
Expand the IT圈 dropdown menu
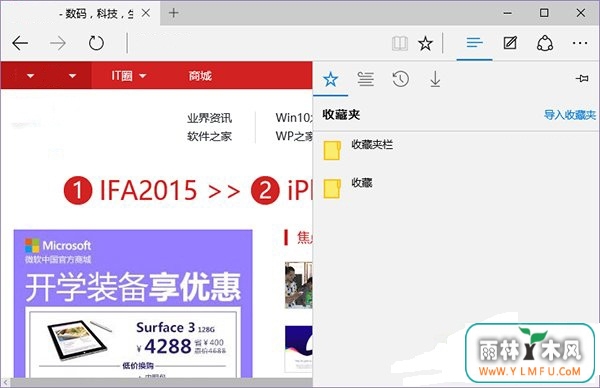(129, 75)
